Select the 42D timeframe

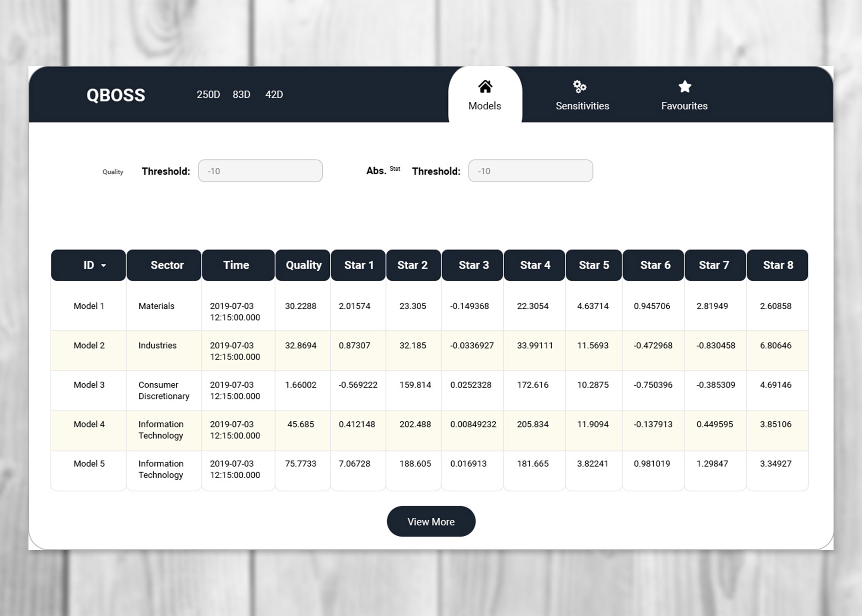click(274, 94)
